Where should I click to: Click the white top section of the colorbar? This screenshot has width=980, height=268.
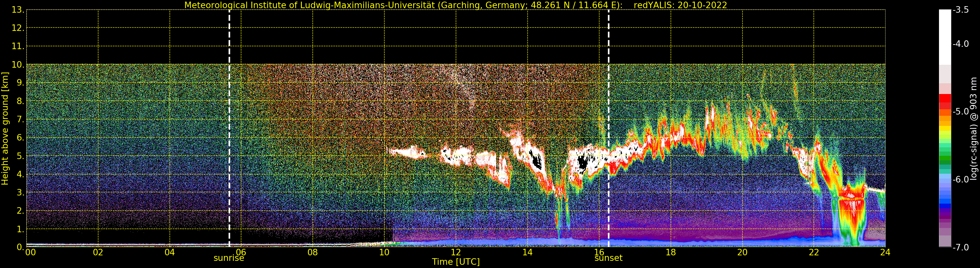[945, 37]
